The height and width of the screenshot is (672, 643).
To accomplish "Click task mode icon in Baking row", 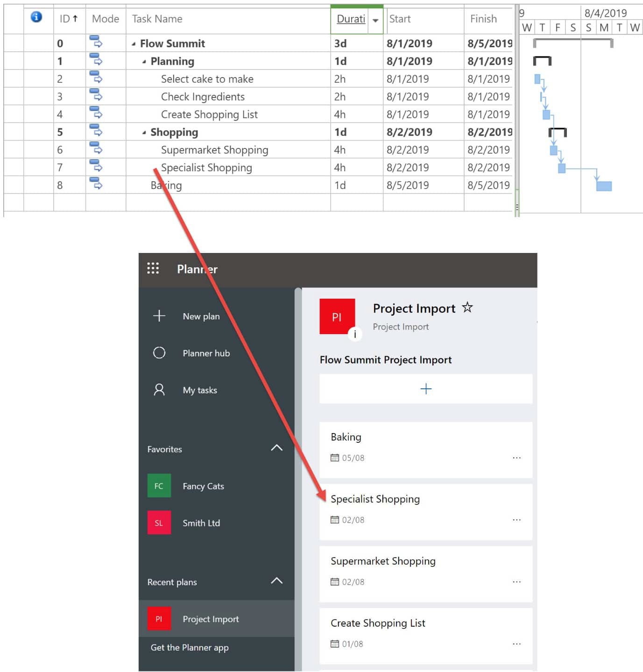I will tap(96, 183).
